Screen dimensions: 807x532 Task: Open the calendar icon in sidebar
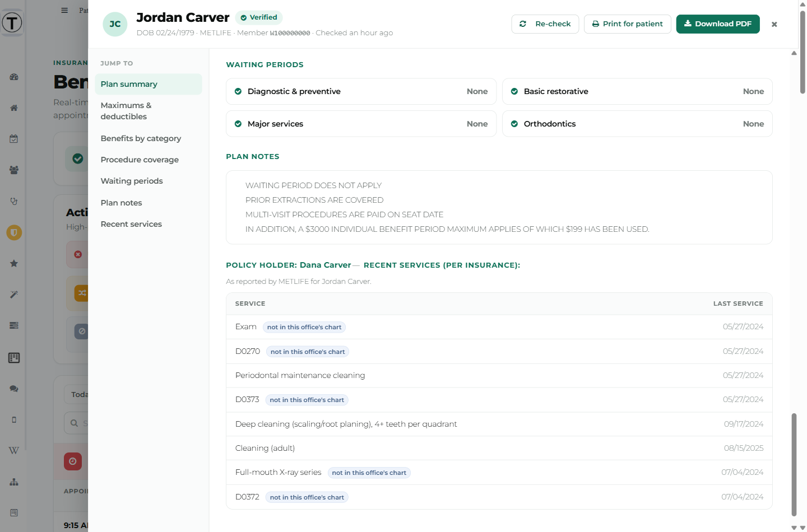(14, 139)
